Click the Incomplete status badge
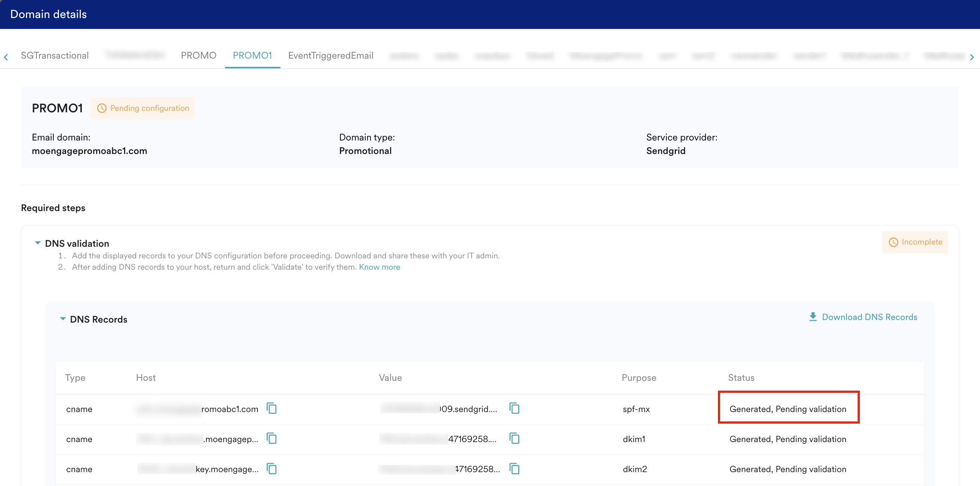The width and height of the screenshot is (980, 486). [915, 241]
